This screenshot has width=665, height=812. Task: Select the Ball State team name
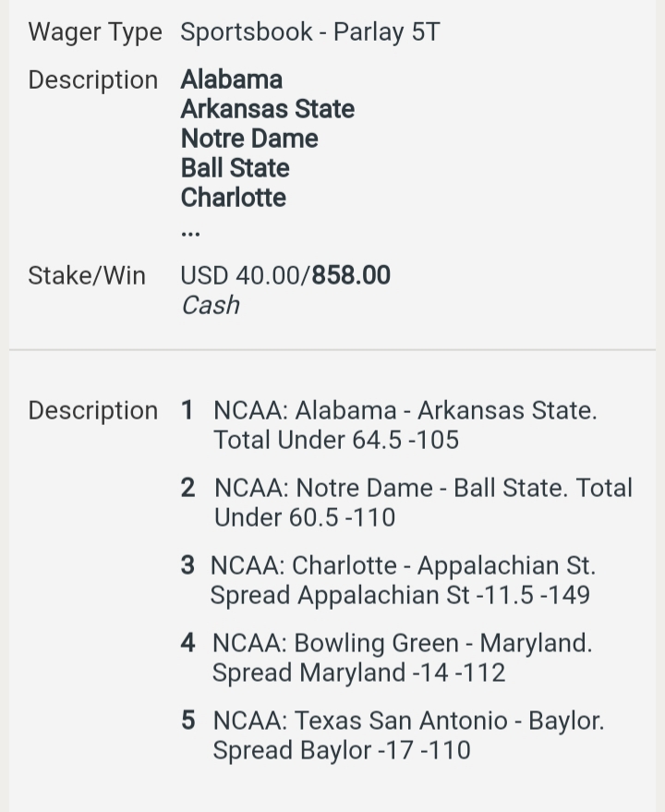pos(236,168)
